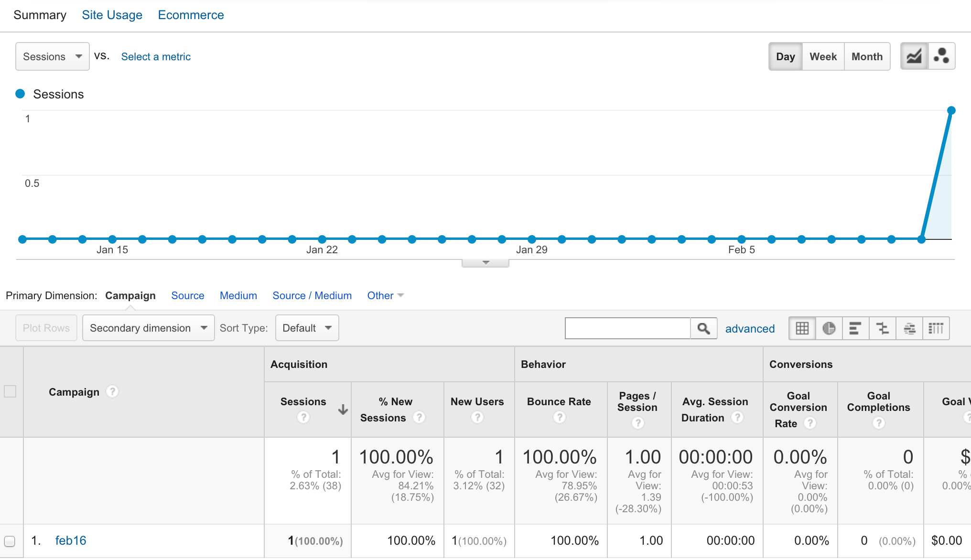Open the Sessions metric dropdown
971x560 pixels.
[52, 56]
